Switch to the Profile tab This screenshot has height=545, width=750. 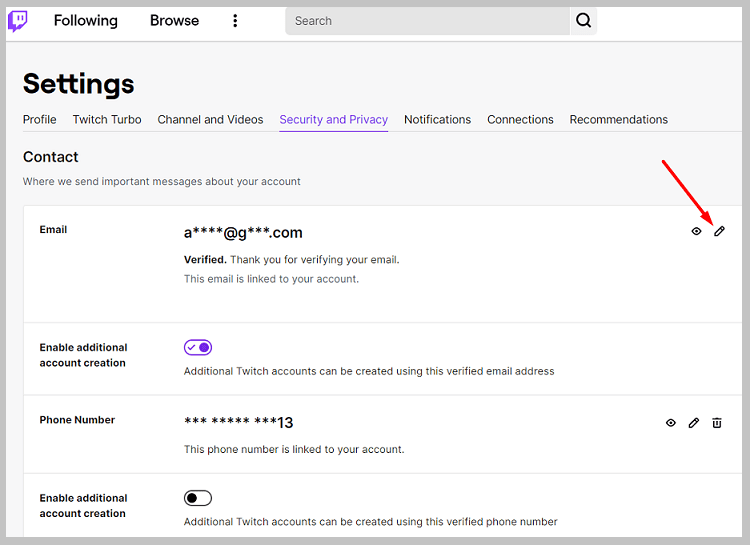point(40,120)
